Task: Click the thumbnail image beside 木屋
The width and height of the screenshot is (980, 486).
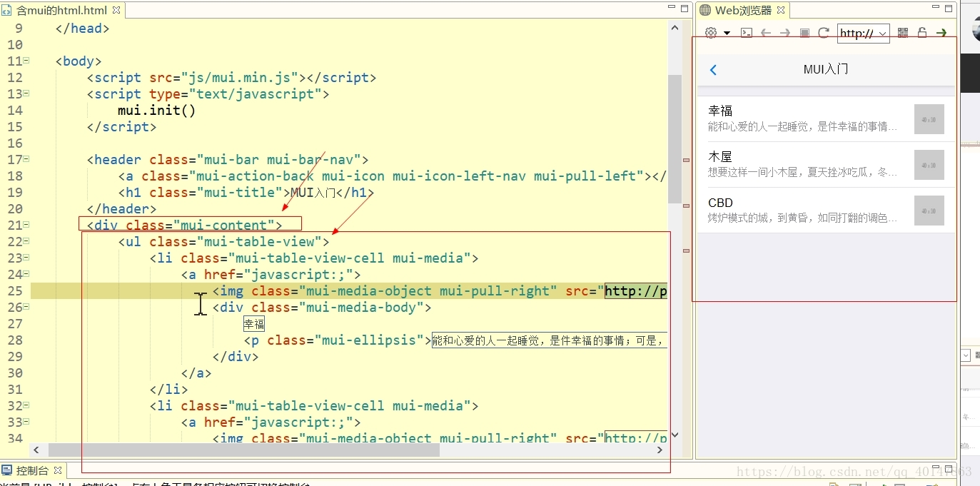Action: 929,165
